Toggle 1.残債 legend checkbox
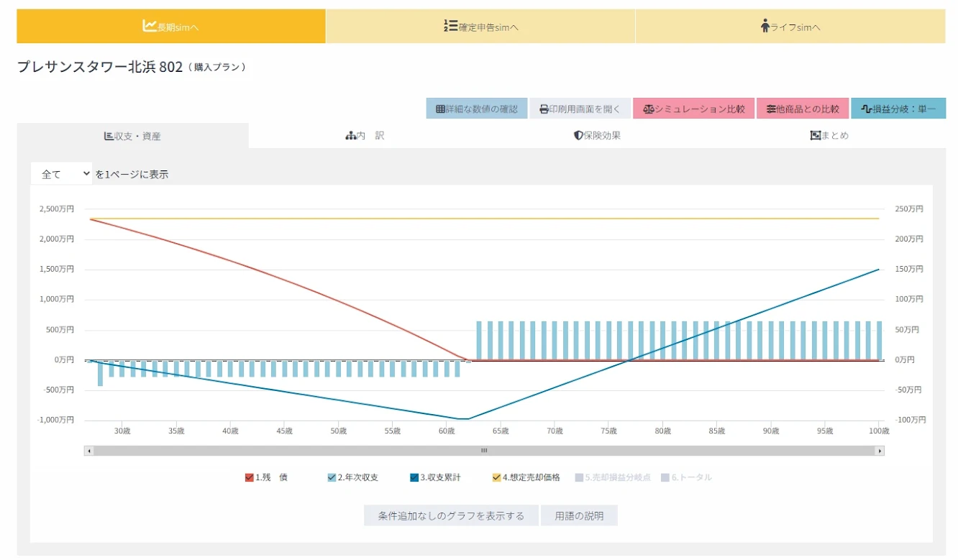Viewport: 958px width, 560px height. click(x=250, y=477)
